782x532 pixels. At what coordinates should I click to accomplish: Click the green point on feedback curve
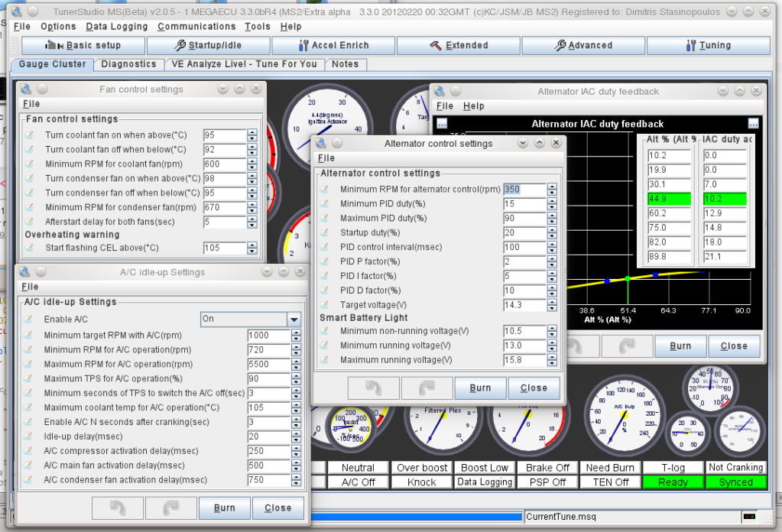(627, 278)
